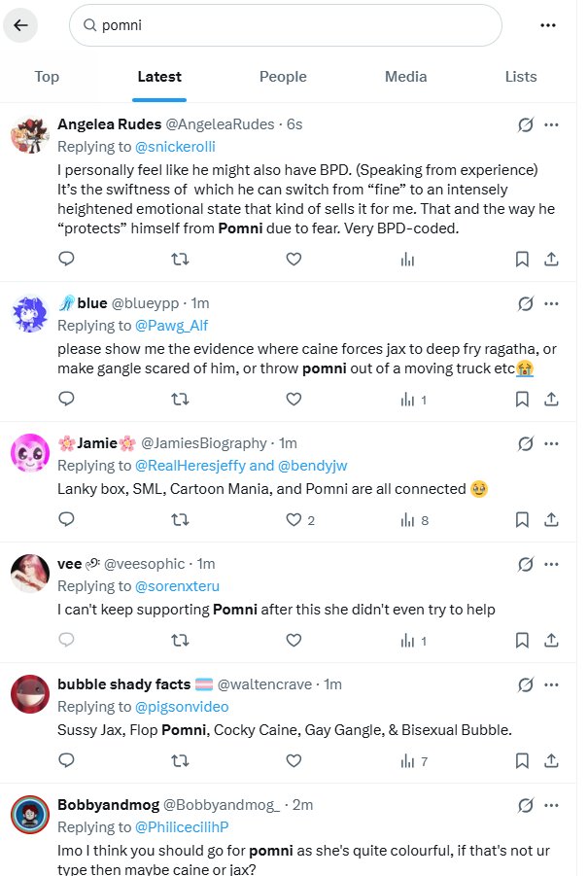Open more options on blue's tweet
This screenshot has height=876, width=588.
(x=551, y=304)
